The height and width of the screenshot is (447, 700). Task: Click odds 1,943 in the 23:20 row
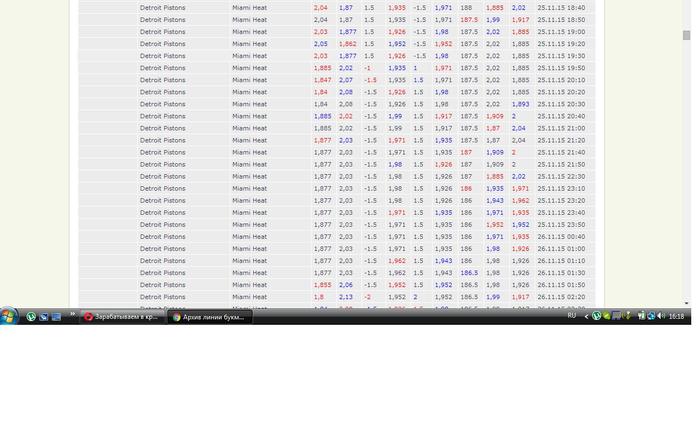pyautogui.click(x=495, y=201)
